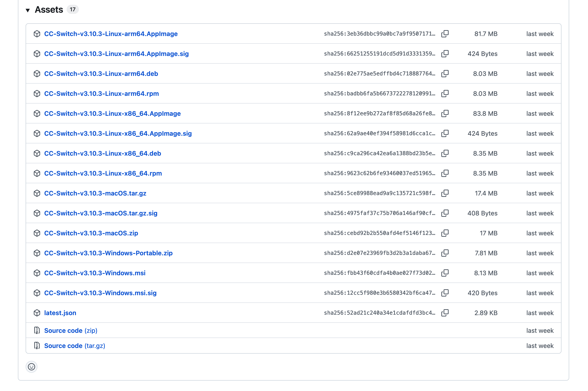Open the latest.json asset link

pyautogui.click(x=60, y=313)
